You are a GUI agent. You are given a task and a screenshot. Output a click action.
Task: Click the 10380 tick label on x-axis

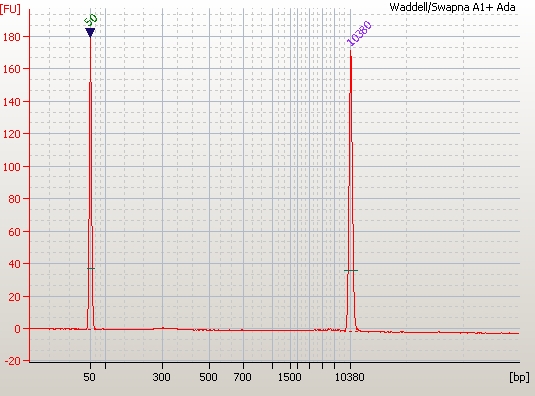[x=350, y=377]
